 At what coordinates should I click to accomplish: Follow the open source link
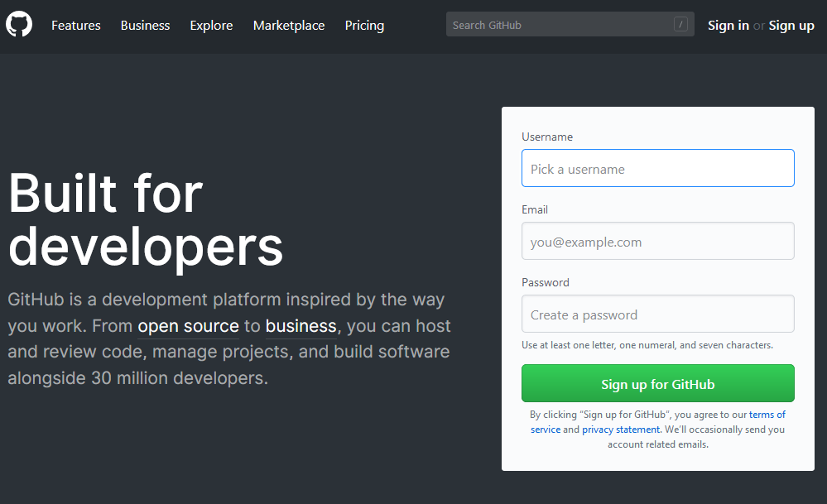pos(188,326)
